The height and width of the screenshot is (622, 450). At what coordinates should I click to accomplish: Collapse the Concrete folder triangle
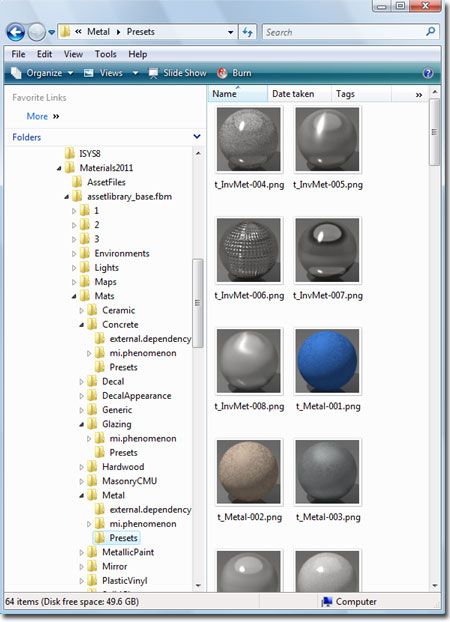(81, 325)
